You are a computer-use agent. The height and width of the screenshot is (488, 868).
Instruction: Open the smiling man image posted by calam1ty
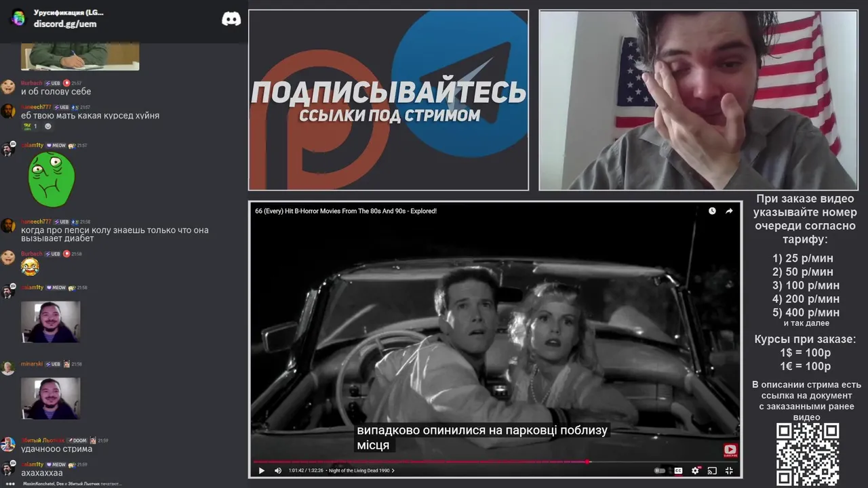(x=50, y=322)
